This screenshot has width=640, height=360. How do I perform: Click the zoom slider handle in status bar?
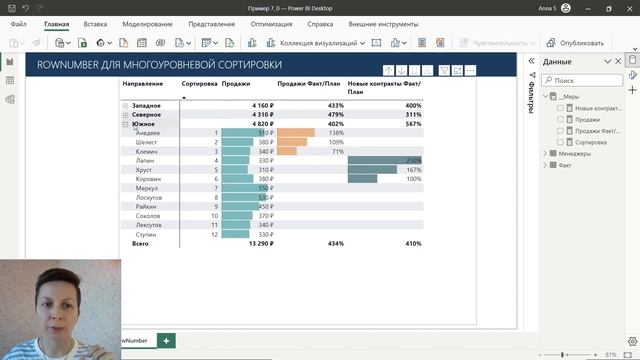click(x=562, y=355)
